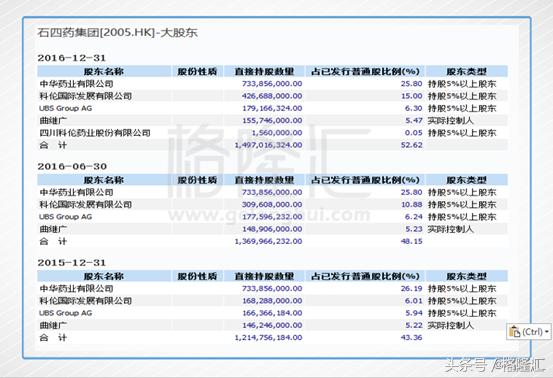
Task: Click the shareholding value 155,746,000.00
Action: click(x=272, y=121)
